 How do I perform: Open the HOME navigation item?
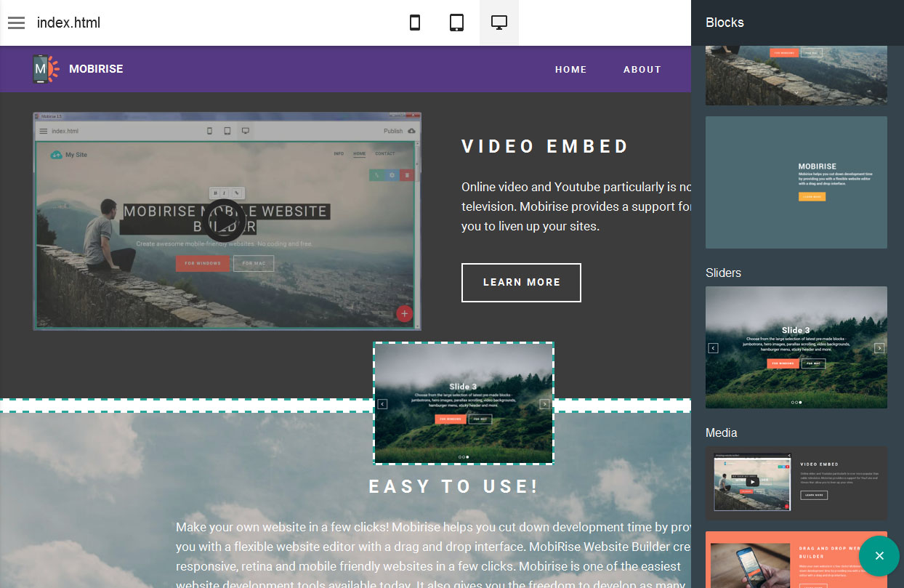click(x=571, y=70)
